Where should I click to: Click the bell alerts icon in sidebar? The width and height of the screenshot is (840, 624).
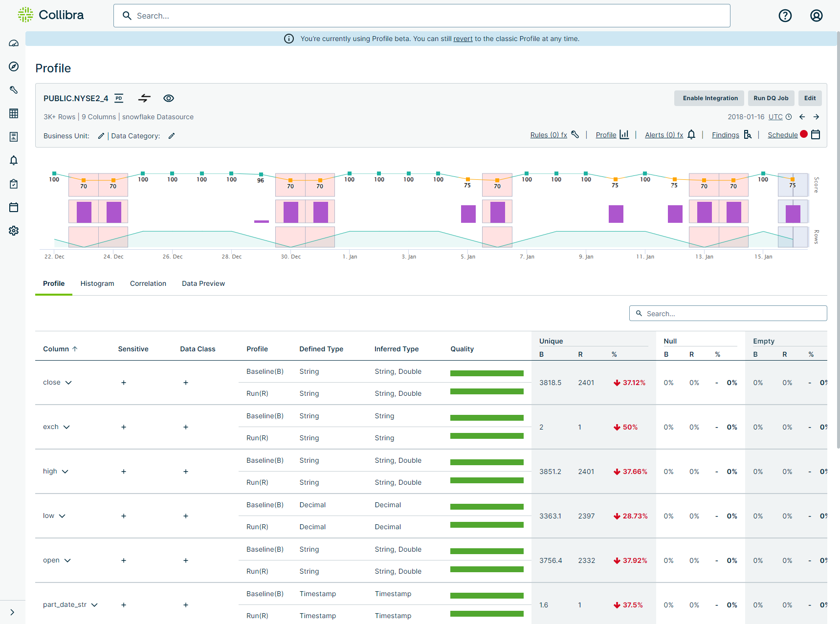[x=14, y=160]
